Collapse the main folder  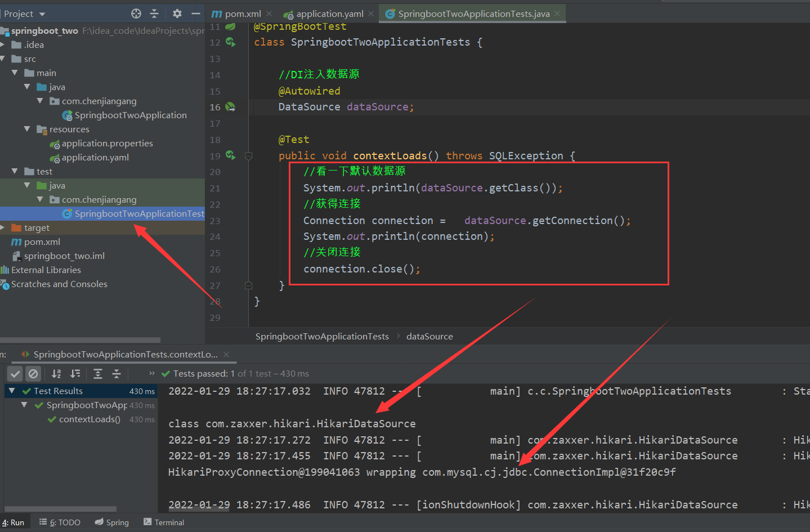click(15, 73)
